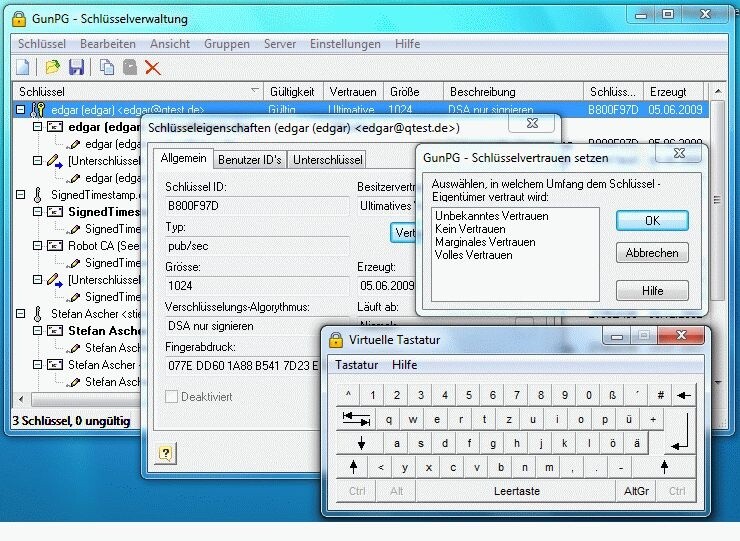The width and height of the screenshot is (740, 541).
Task: Click the Copy toolbar icon
Action: point(107,67)
